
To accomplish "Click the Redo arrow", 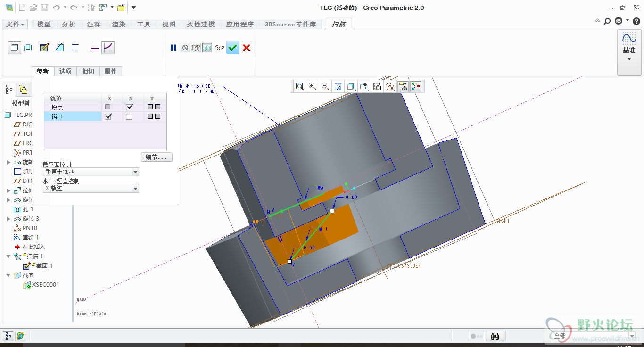I will 74,8.
